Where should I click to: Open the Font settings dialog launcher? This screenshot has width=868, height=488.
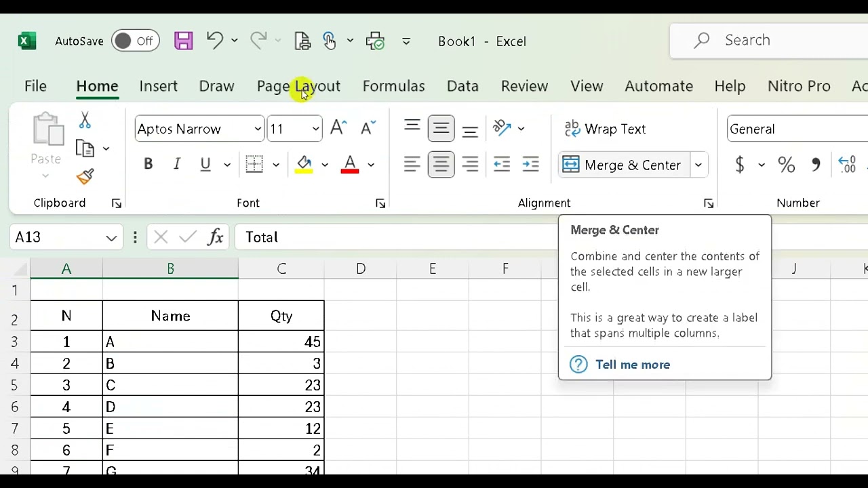click(380, 203)
